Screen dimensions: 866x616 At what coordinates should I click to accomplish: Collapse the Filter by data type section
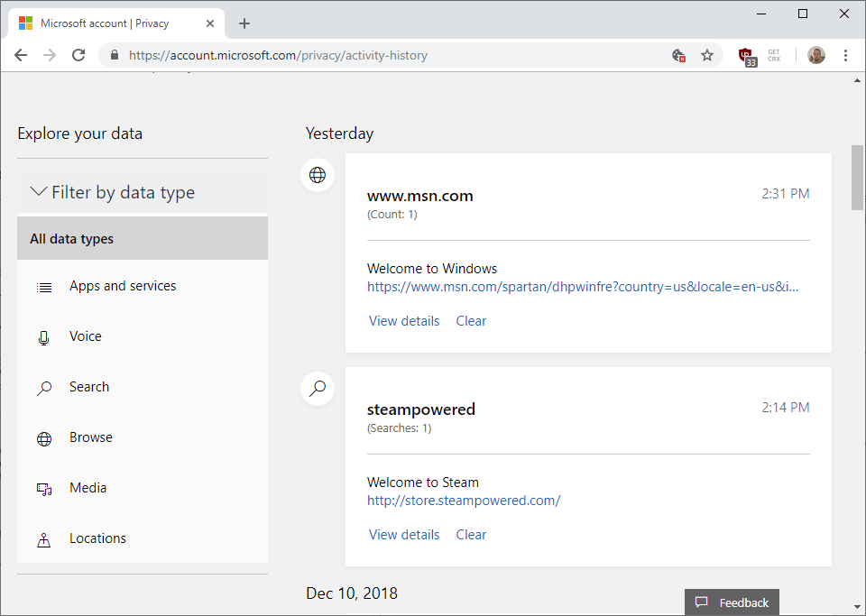(x=39, y=191)
